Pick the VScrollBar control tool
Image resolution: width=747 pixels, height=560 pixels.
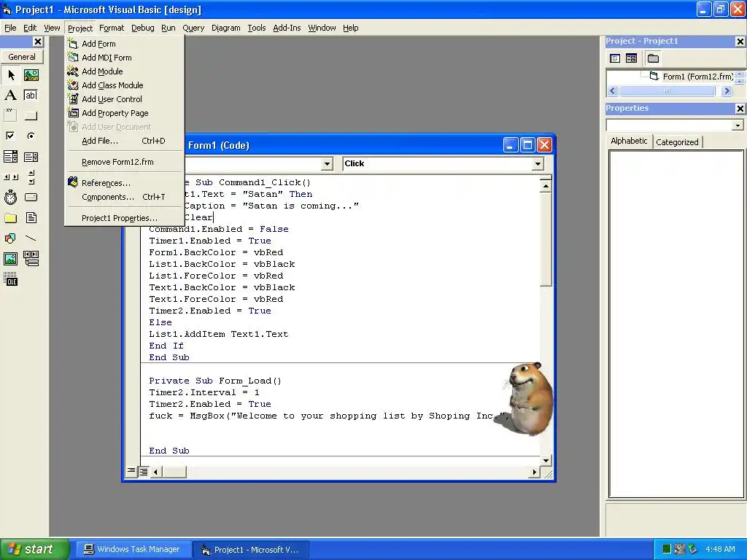pyautogui.click(x=31, y=177)
